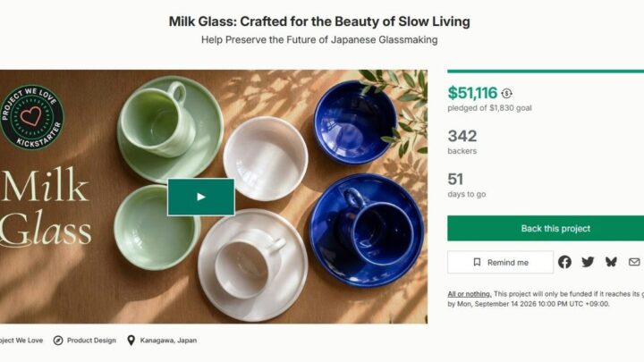
Task: Click the Milk Glass project title heading
Action: [319, 21]
